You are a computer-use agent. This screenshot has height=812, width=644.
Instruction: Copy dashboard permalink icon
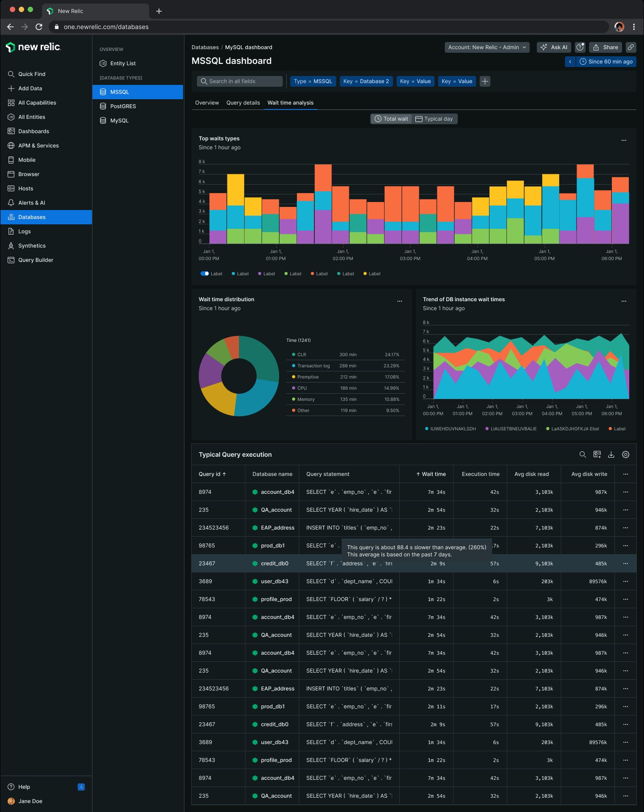click(631, 47)
